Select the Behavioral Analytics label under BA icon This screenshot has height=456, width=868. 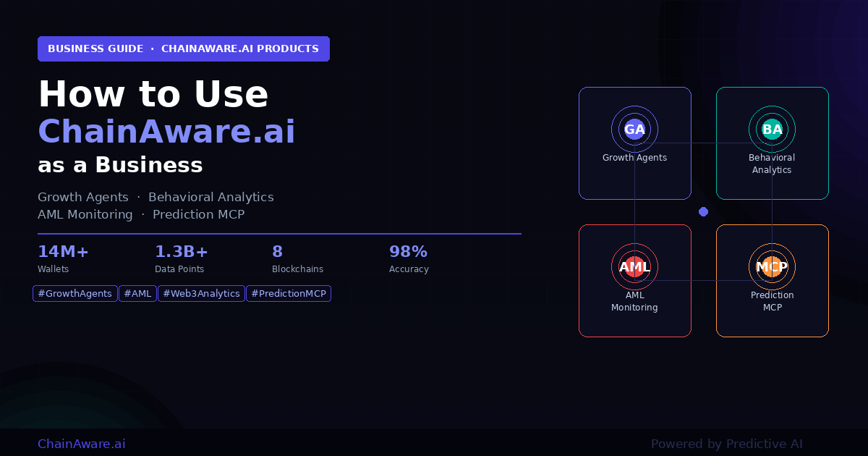point(772,164)
